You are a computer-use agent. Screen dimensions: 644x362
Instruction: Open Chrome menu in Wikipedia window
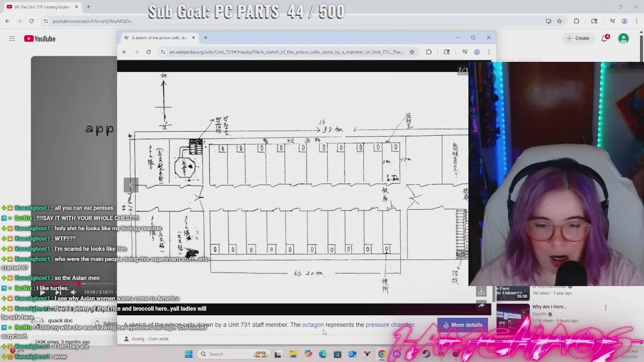click(x=489, y=52)
